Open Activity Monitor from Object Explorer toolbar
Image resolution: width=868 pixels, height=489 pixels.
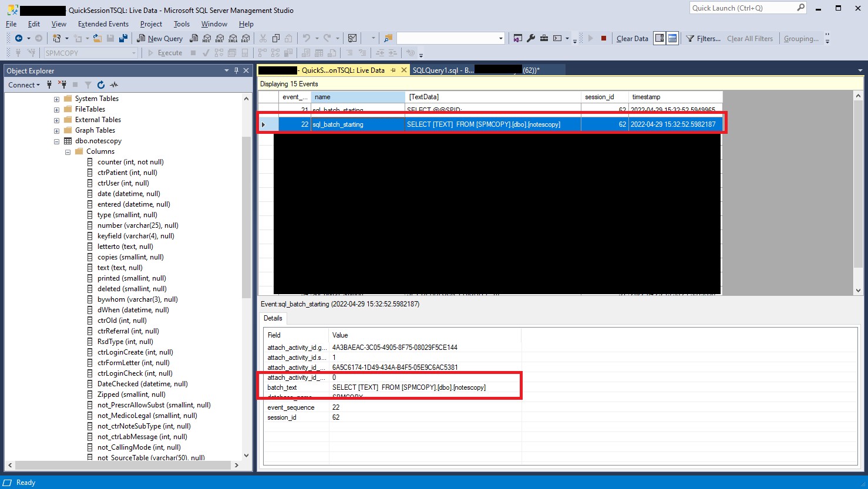114,85
